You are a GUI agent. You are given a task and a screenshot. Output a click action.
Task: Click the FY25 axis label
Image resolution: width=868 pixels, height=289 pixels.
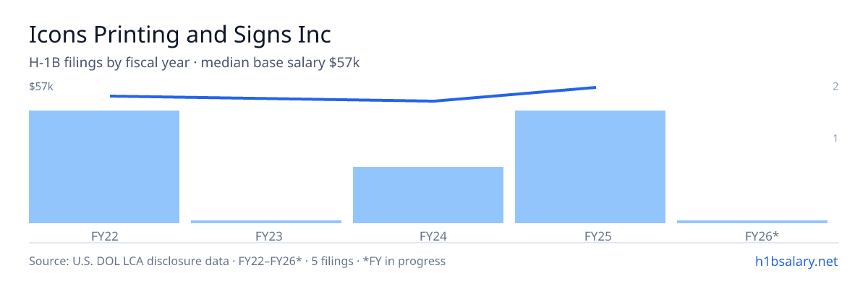tap(590, 236)
